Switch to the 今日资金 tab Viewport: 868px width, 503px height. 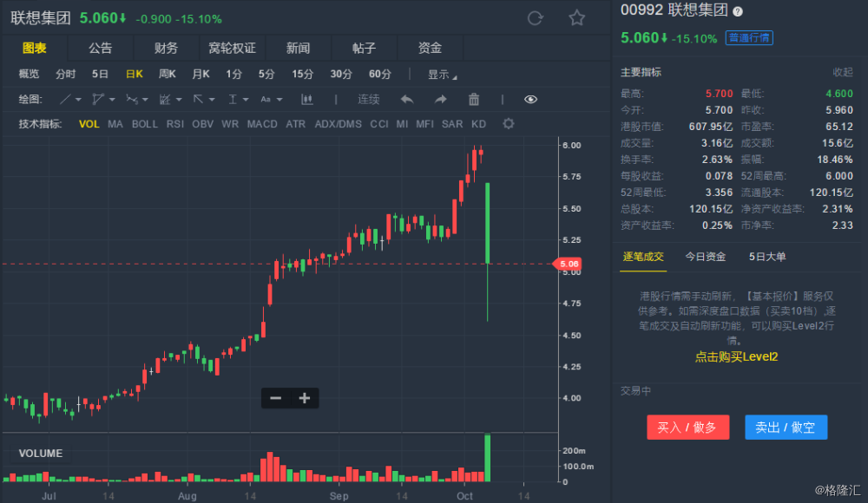(x=705, y=257)
